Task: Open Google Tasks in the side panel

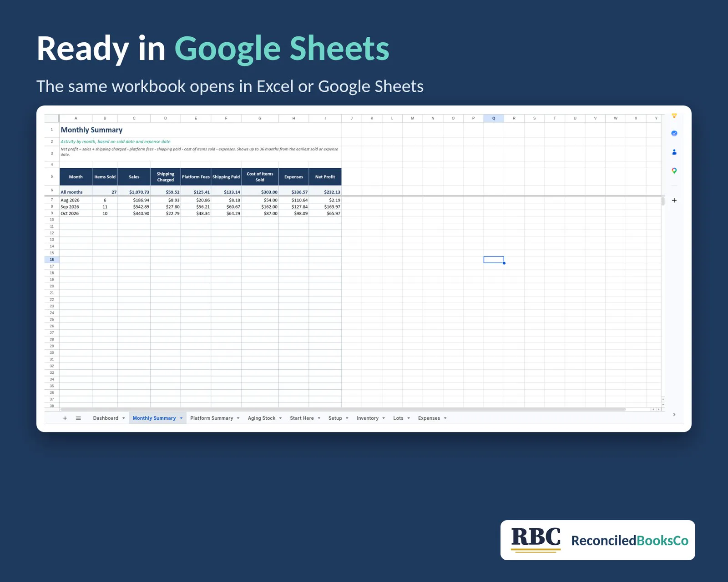Action: point(674,133)
